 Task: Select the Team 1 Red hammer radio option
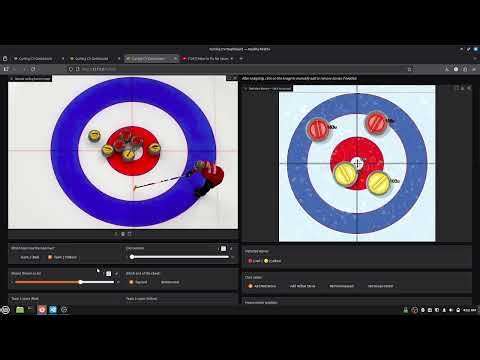[27, 257]
